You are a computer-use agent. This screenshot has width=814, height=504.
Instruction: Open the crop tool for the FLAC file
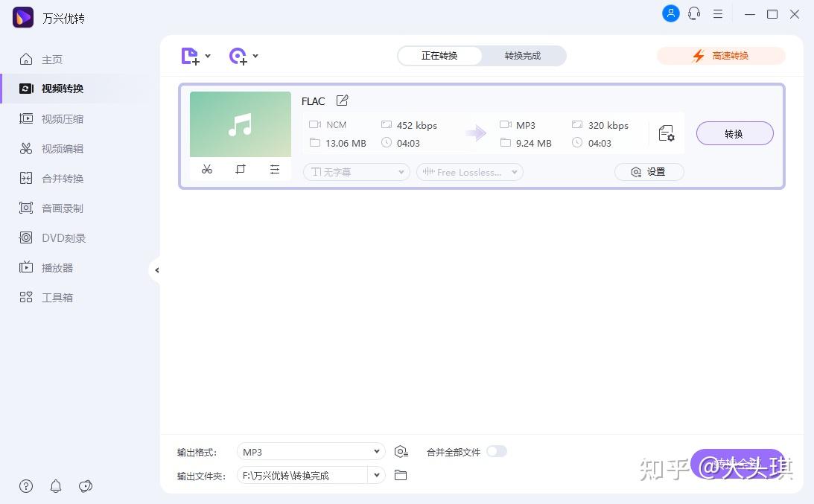pyautogui.click(x=240, y=169)
